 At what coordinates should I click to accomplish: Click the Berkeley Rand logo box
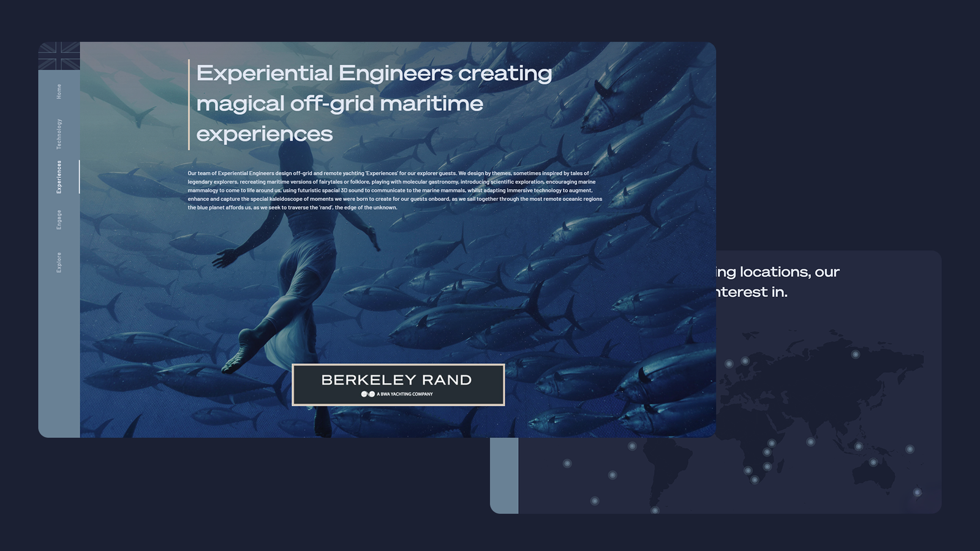[x=398, y=384]
